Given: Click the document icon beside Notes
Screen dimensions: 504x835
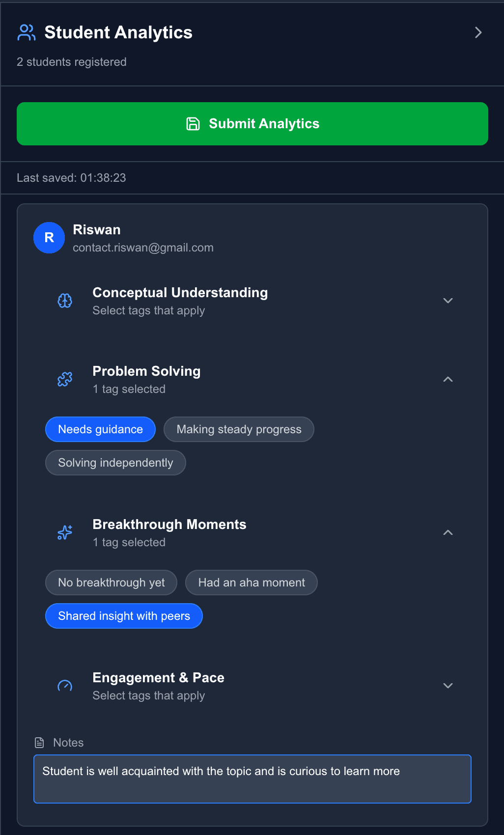Looking at the screenshot, I should pos(40,742).
